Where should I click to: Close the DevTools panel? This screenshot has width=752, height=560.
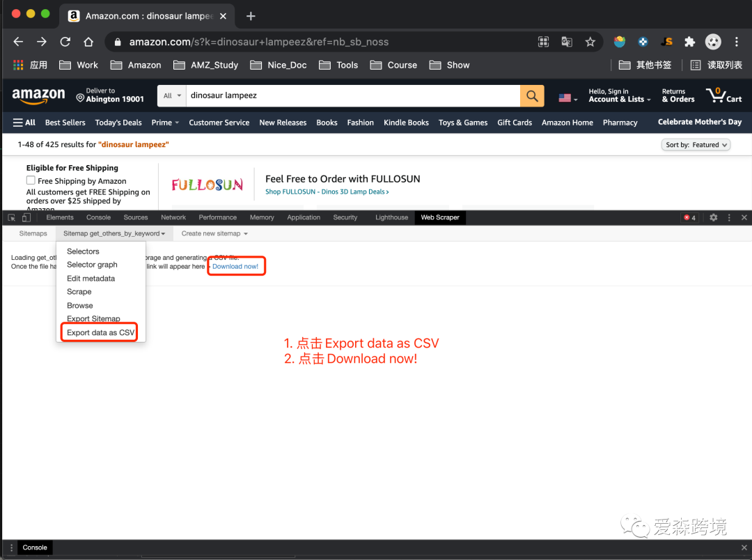pyautogui.click(x=744, y=217)
